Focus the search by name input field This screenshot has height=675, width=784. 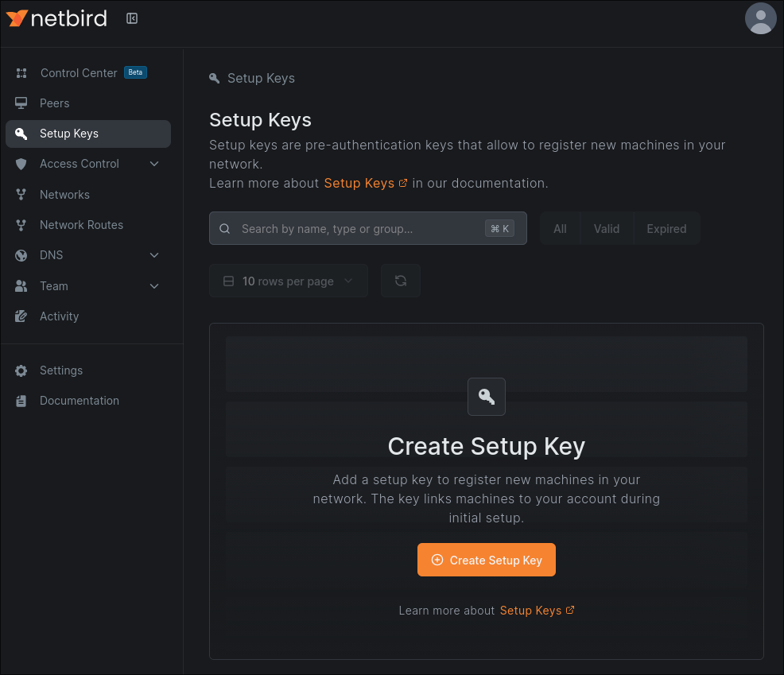358,228
